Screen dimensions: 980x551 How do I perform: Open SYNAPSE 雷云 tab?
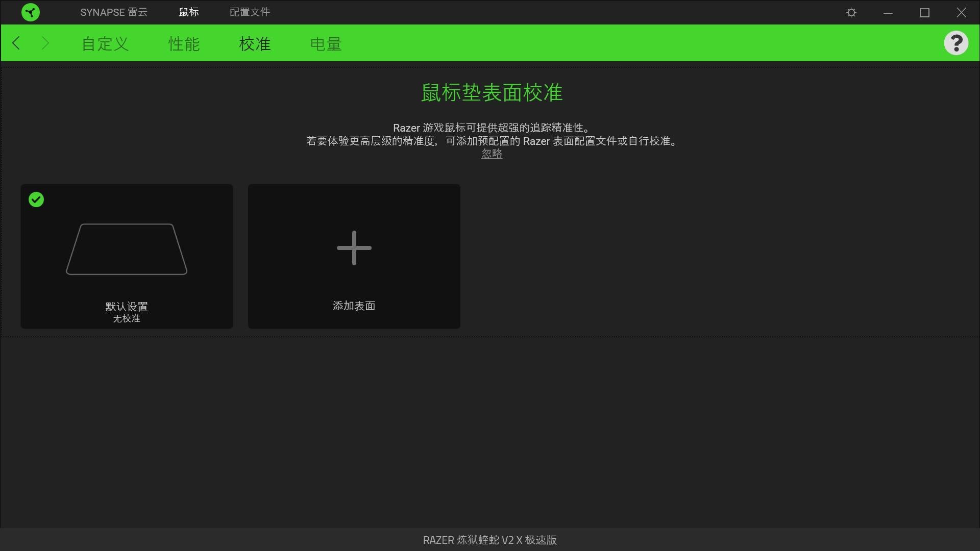coord(113,12)
